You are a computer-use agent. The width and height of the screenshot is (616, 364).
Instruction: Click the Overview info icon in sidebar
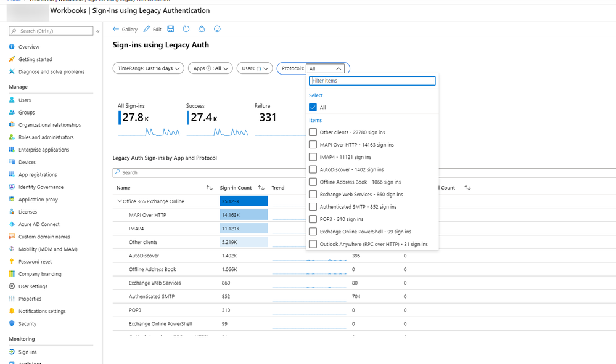tap(12, 47)
